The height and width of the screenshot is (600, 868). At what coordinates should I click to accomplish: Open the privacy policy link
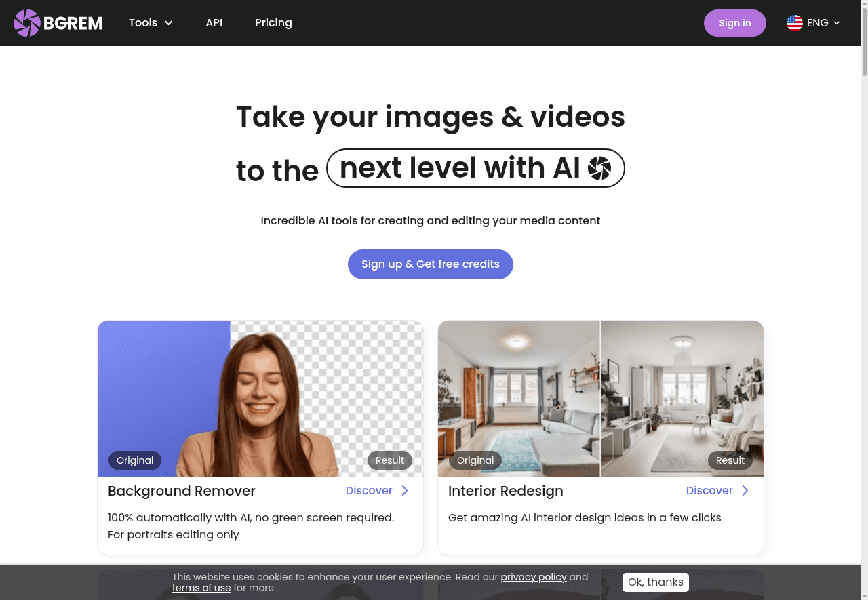[x=533, y=577]
